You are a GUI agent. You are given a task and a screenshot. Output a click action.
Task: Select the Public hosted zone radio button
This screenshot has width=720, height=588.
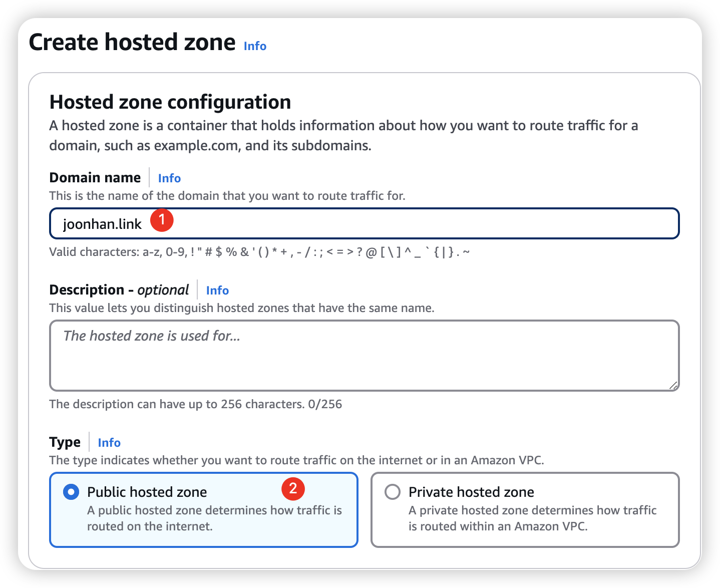[x=71, y=492]
